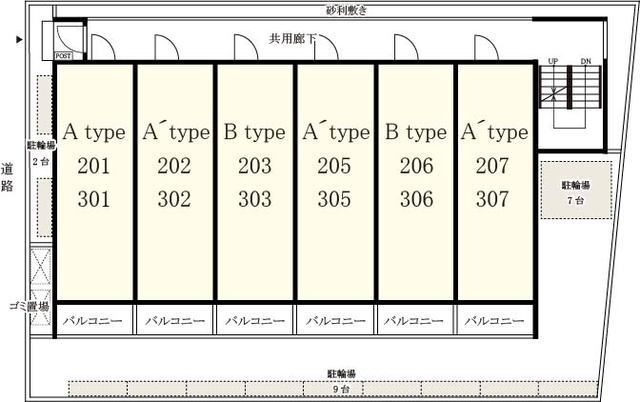Click the バルコニー label under room 207
The width and height of the screenshot is (640, 402).
tap(494, 321)
